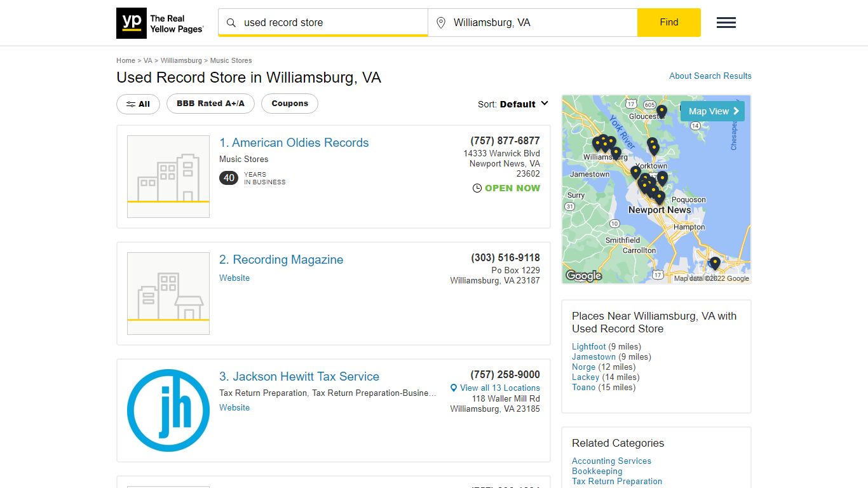
Task: Click the clock icon beside OPEN NOW
Action: (x=477, y=188)
